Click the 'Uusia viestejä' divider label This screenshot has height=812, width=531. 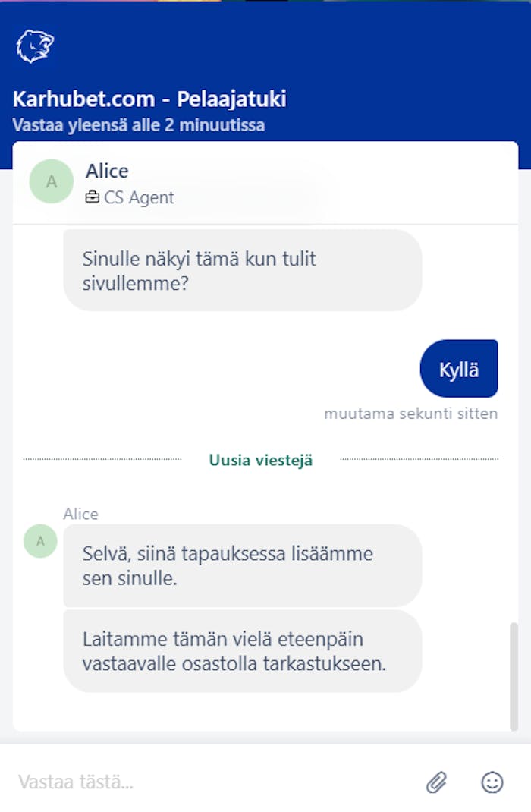tap(261, 460)
